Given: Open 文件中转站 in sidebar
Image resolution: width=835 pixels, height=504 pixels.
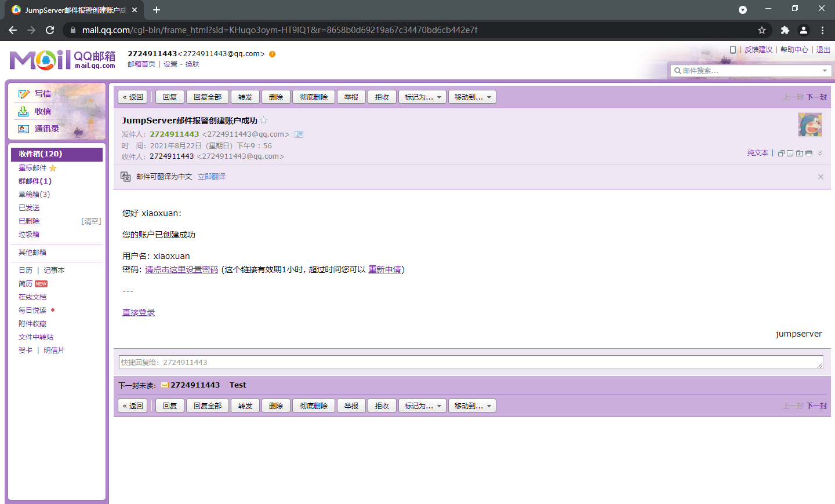Looking at the screenshot, I should coord(36,337).
